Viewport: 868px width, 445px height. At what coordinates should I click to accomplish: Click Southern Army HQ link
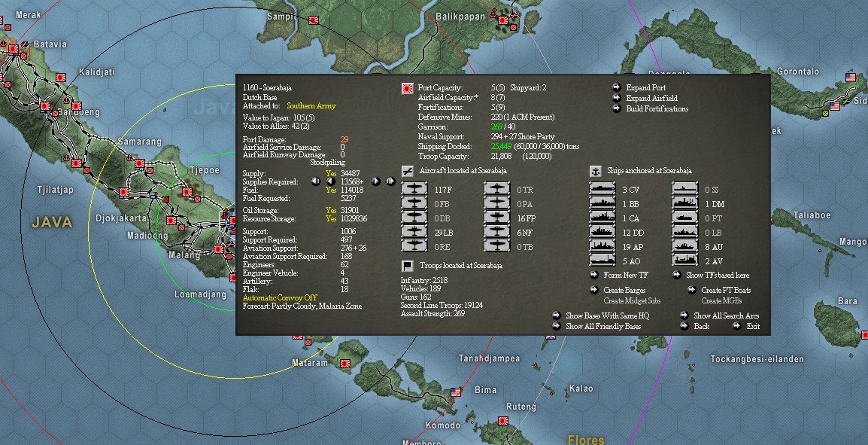311,106
